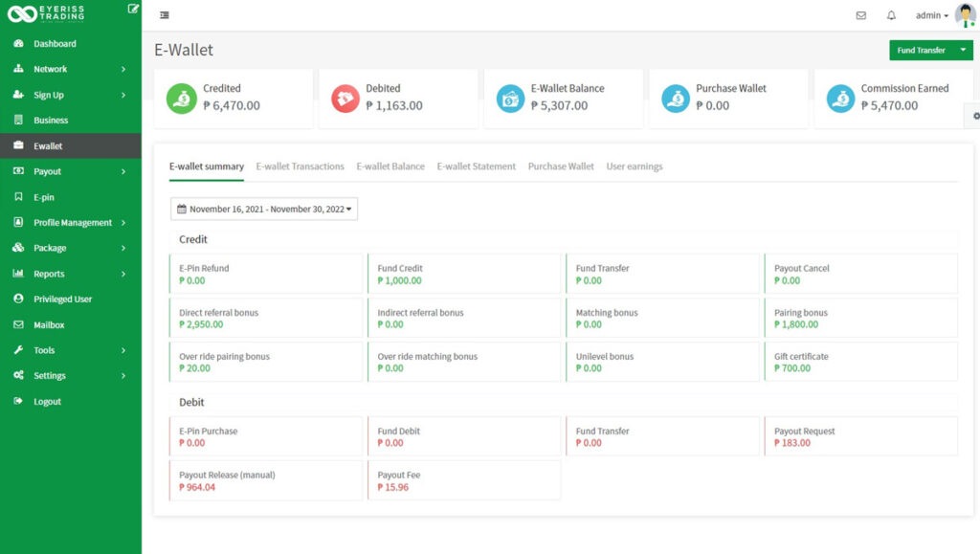980x554 pixels.
Task: Open notifications via the bell icon
Action: [891, 15]
